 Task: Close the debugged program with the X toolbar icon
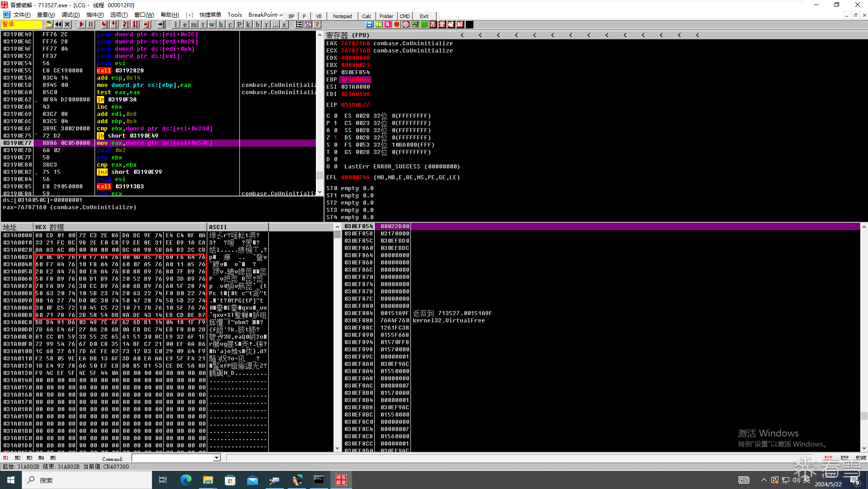[x=67, y=24]
